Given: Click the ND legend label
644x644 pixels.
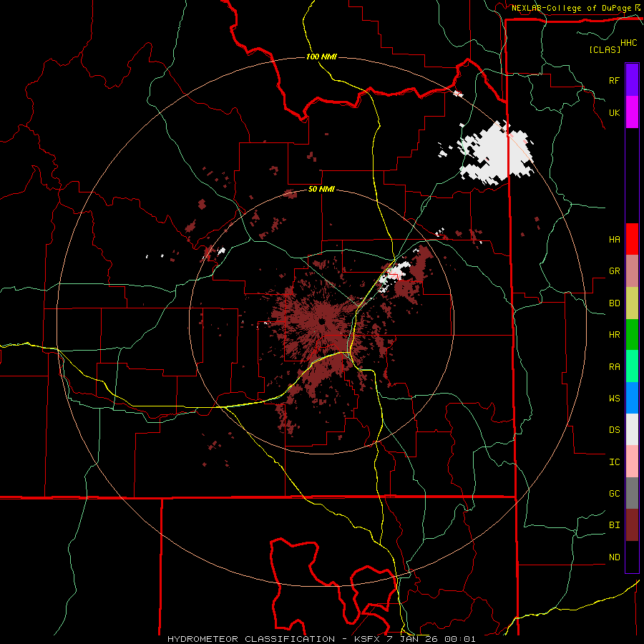Looking at the screenshot, I should [x=614, y=557].
